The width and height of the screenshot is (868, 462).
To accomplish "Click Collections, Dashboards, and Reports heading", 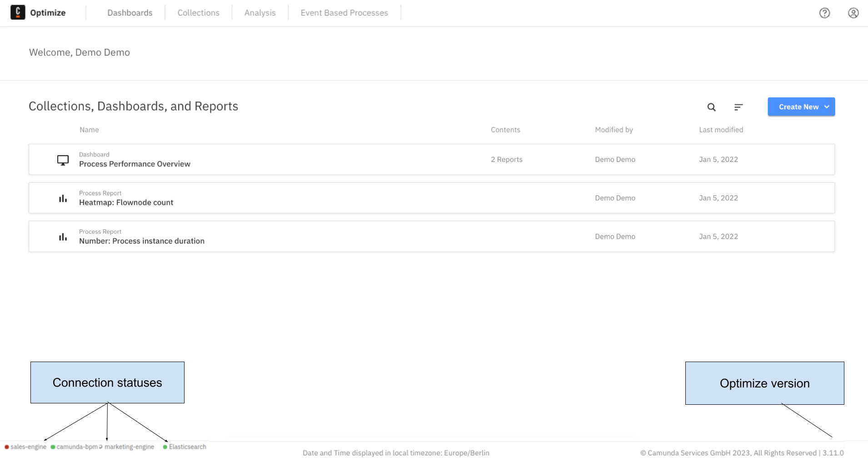I will click(x=134, y=106).
